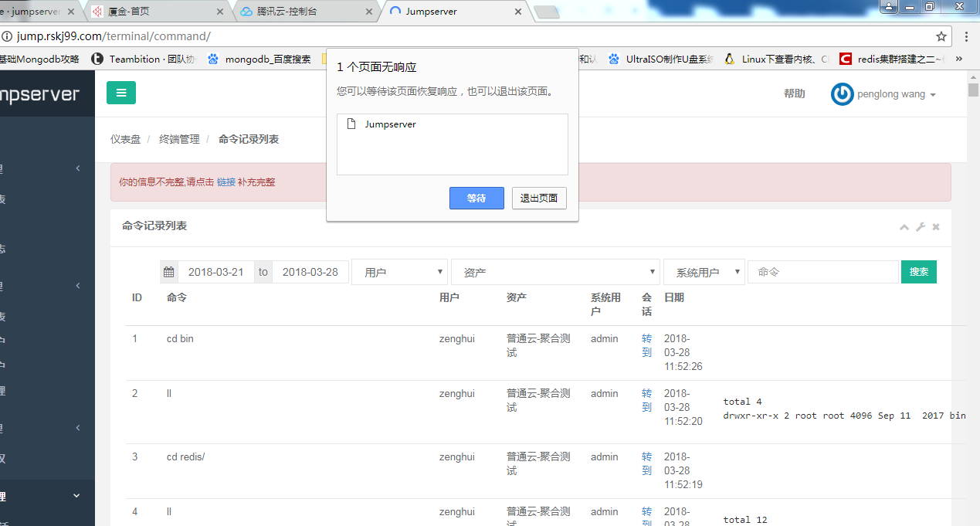
Task: Click the green 搜索 button
Action: click(x=919, y=272)
